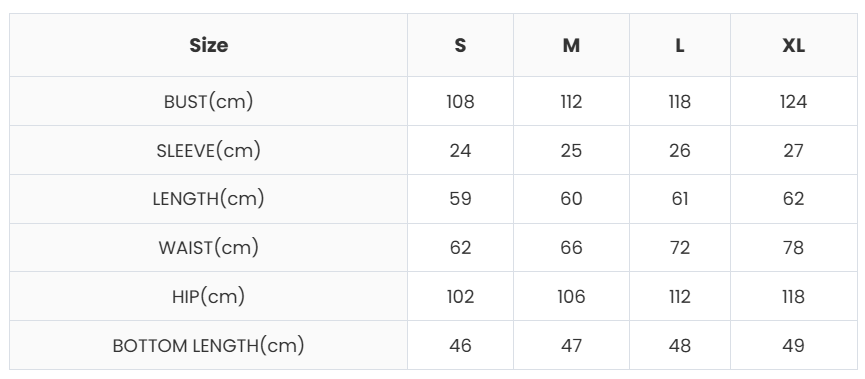The width and height of the screenshot is (865, 379).
Task: Click bust value 108 for size S
Action: coord(460,102)
